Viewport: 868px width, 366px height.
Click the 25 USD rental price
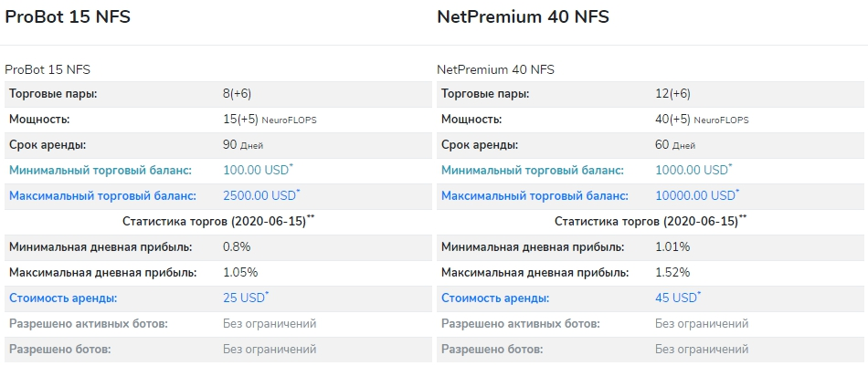click(246, 298)
